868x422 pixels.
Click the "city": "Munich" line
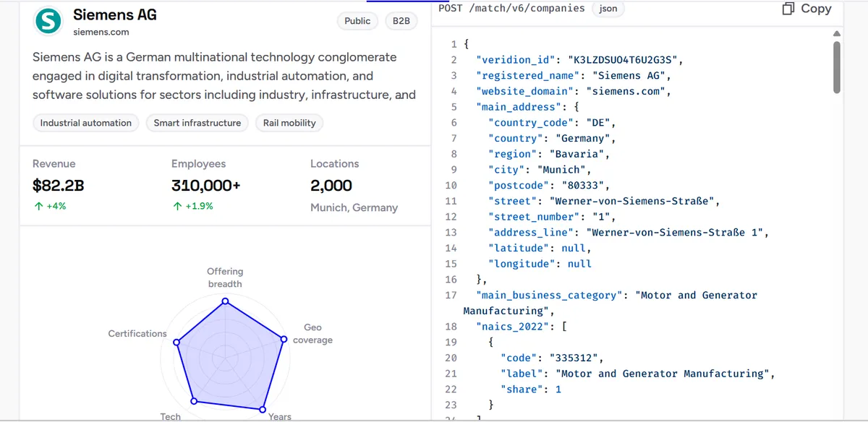[x=540, y=170]
